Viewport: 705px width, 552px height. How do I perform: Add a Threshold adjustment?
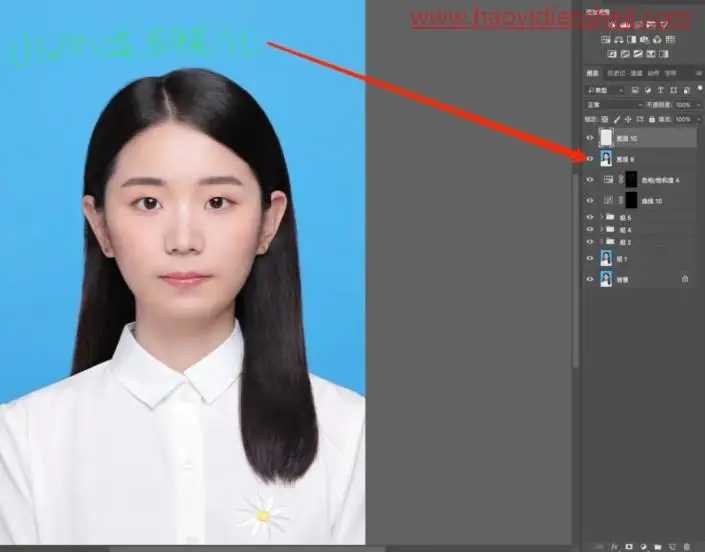click(638, 54)
